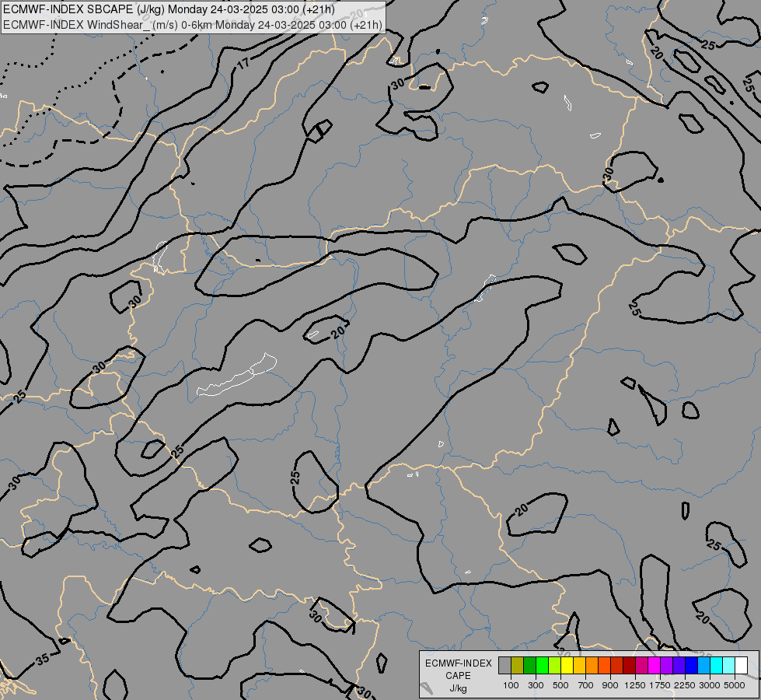Click the dark red legend swatch
The image size is (761, 700).
pos(629,666)
